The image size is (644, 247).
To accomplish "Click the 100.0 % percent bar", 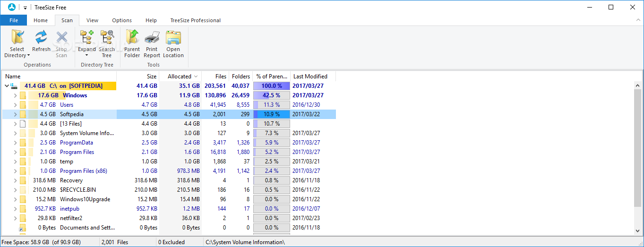I will (272, 86).
